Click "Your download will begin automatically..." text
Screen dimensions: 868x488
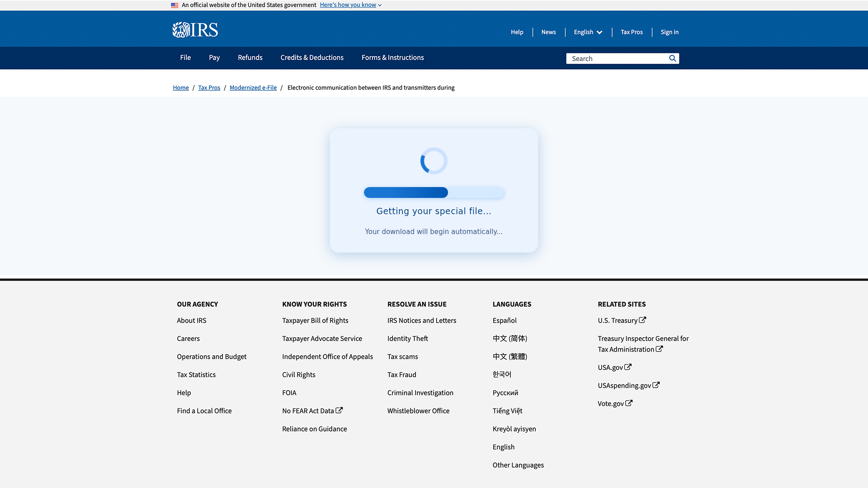(x=434, y=231)
